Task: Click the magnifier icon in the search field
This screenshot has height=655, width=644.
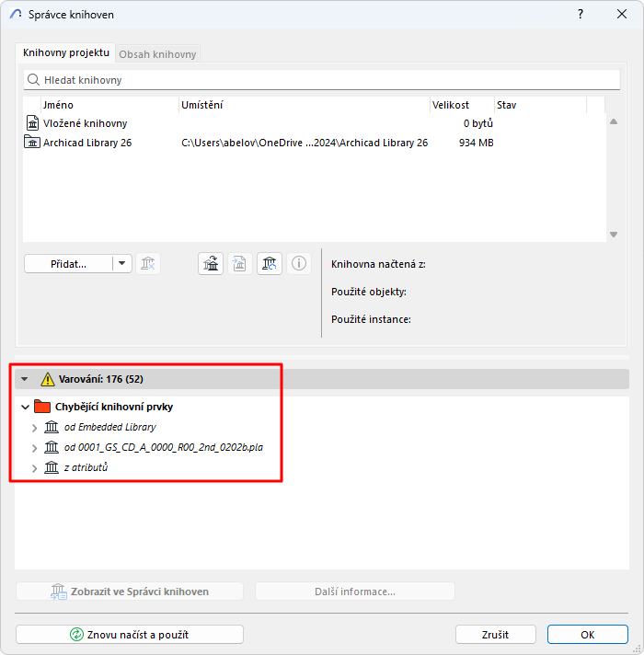Action: tap(33, 79)
